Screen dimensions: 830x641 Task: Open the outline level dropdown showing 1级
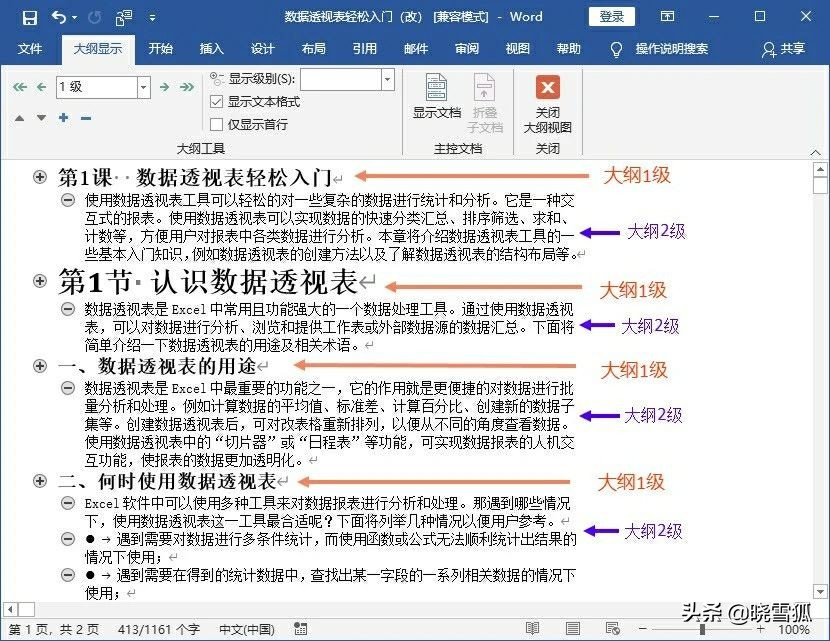point(143,87)
